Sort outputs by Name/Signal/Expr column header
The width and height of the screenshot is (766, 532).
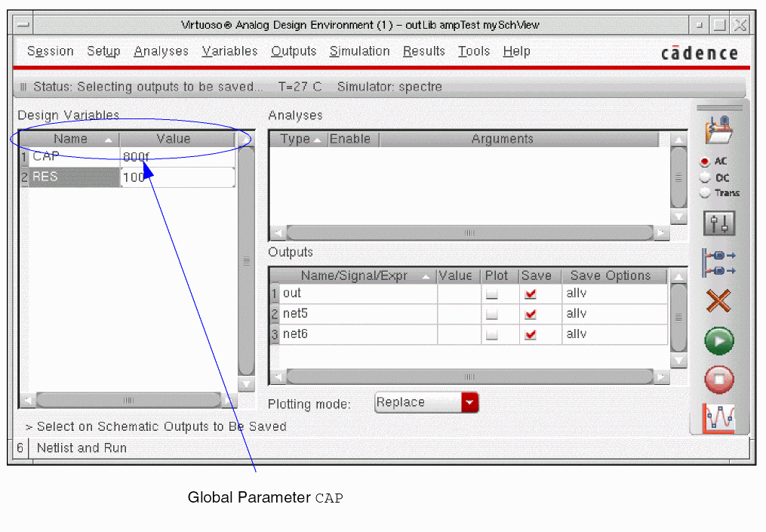(354, 276)
